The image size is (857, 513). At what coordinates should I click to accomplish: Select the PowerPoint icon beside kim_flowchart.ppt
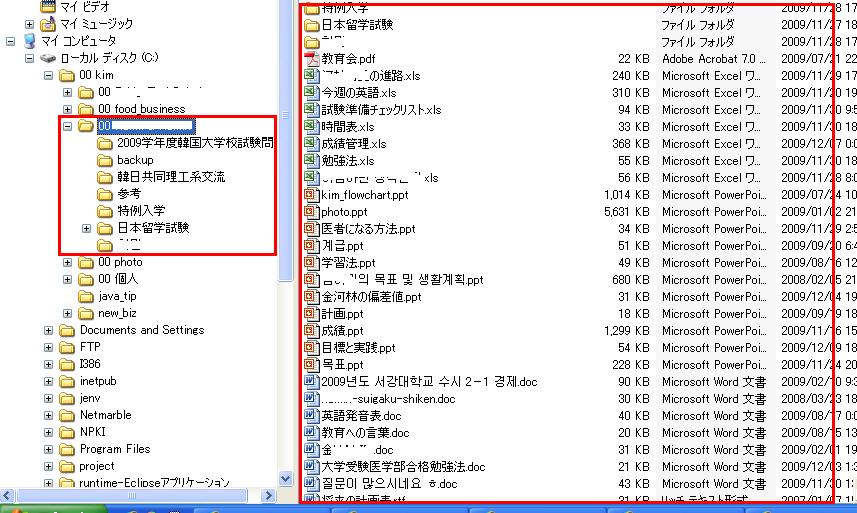click(x=310, y=195)
